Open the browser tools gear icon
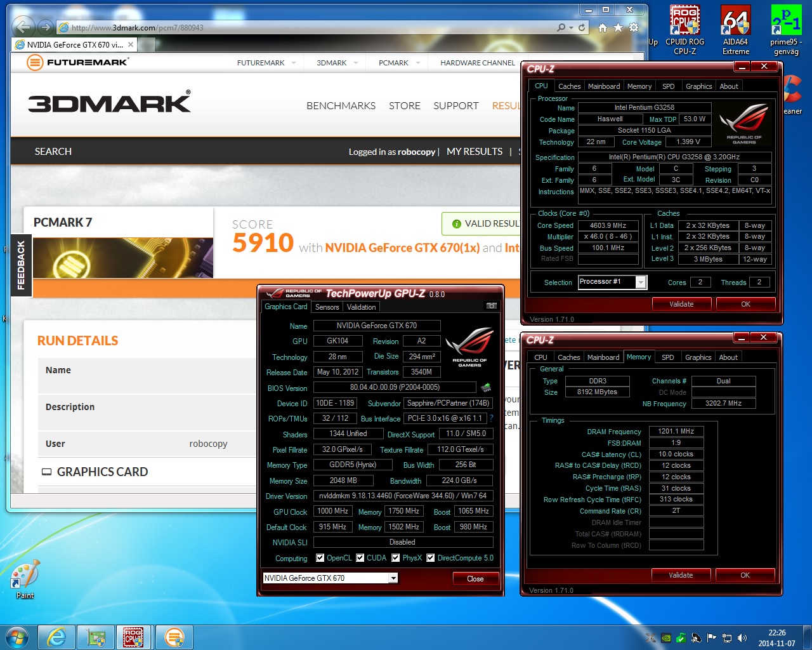The width and height of the screenshot is (812, 650). pyautogui.click(x=633, y=27)
